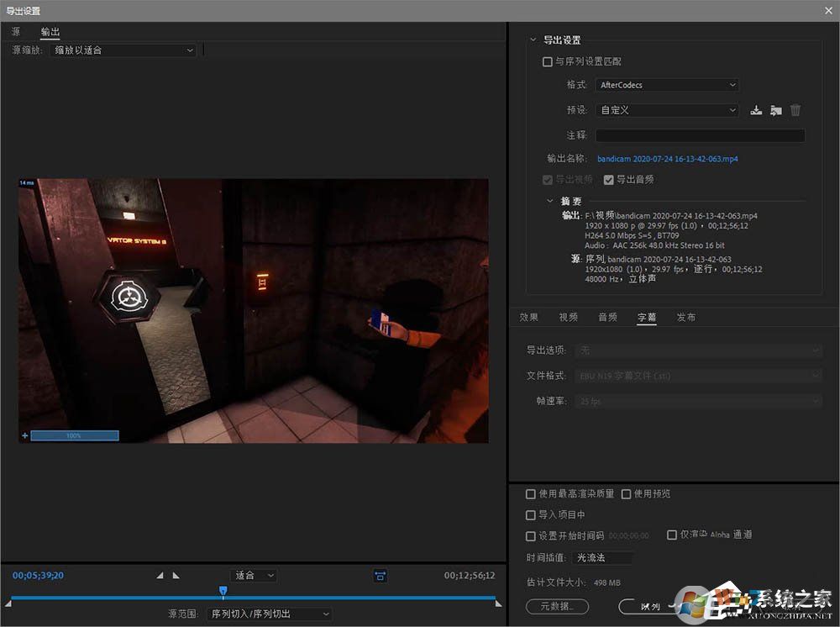The width and height of the screenshot is (840, 627).
Task: Toggle the crop output icon above timeline
Action: (380, 576)
